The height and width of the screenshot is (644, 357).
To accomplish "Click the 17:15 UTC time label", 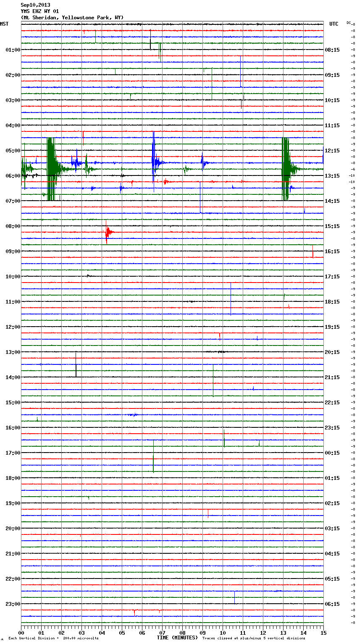I will pos(332,277).
